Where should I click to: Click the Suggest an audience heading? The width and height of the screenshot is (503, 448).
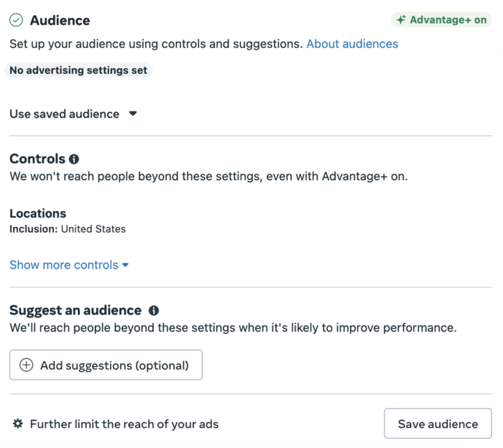pyautogui.click(x=75, y=310)
